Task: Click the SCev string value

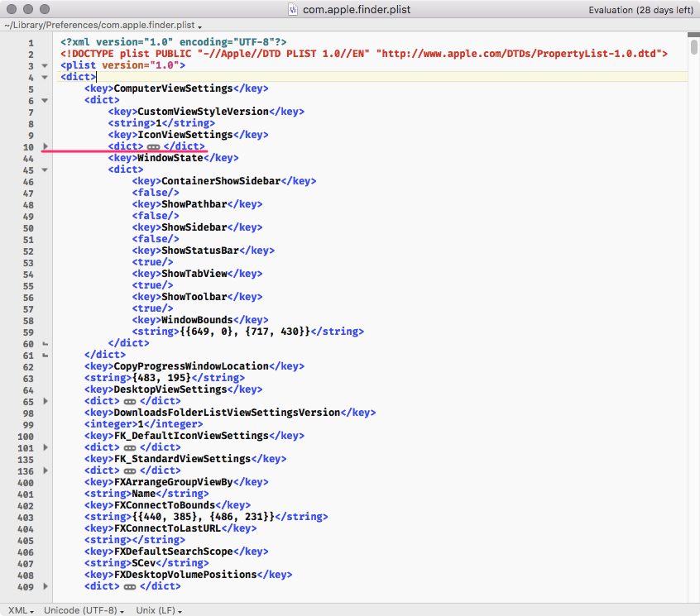Action: (144, 564)
